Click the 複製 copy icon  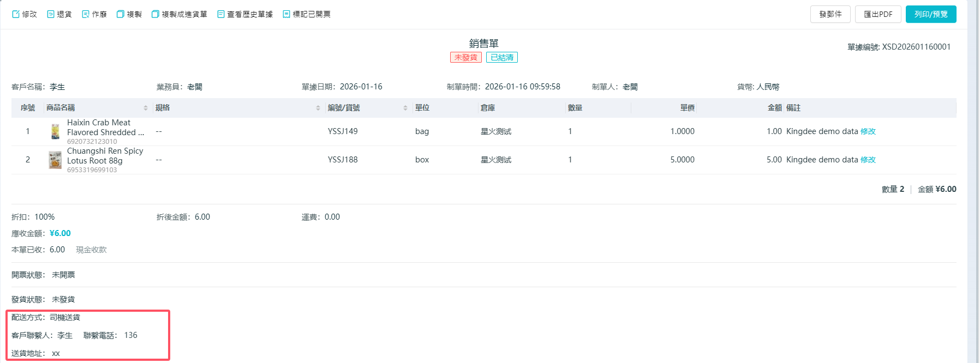pos(121,14)
